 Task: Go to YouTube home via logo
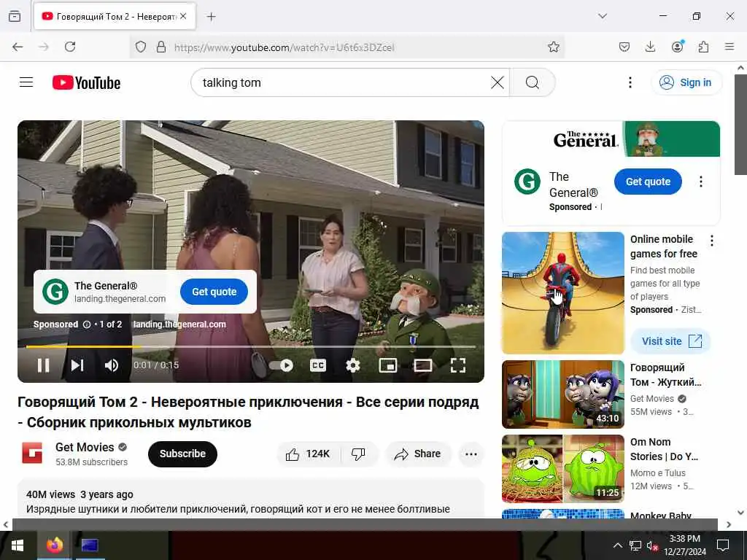point(86,82)
